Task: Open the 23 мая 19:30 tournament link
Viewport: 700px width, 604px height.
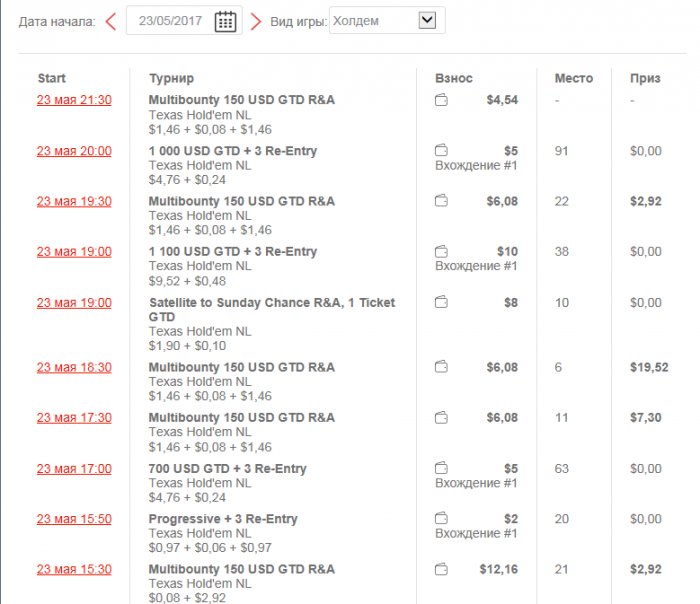Action: click(74, 201)
